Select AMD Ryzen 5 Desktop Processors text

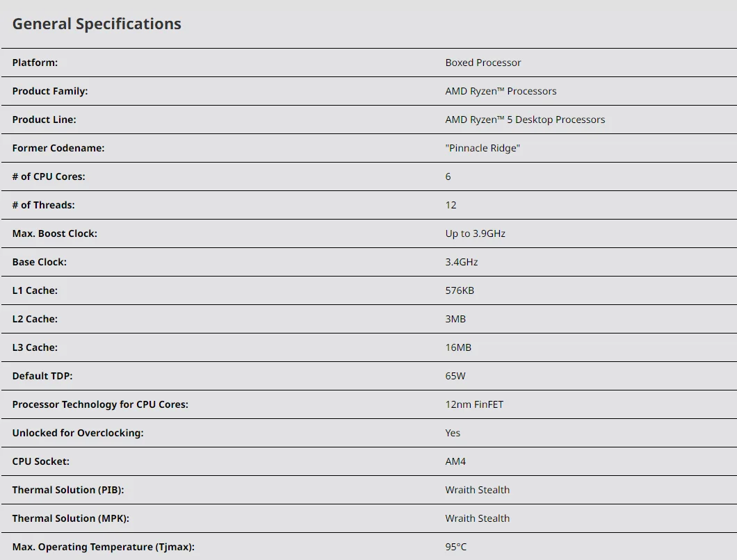click(x=525, y=120)
